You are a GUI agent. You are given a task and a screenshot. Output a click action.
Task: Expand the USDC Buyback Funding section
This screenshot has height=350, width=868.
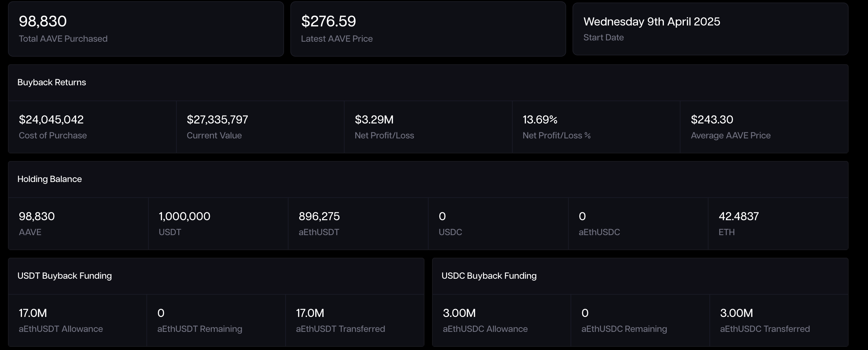pyautogui.click(x=489, y=275)
